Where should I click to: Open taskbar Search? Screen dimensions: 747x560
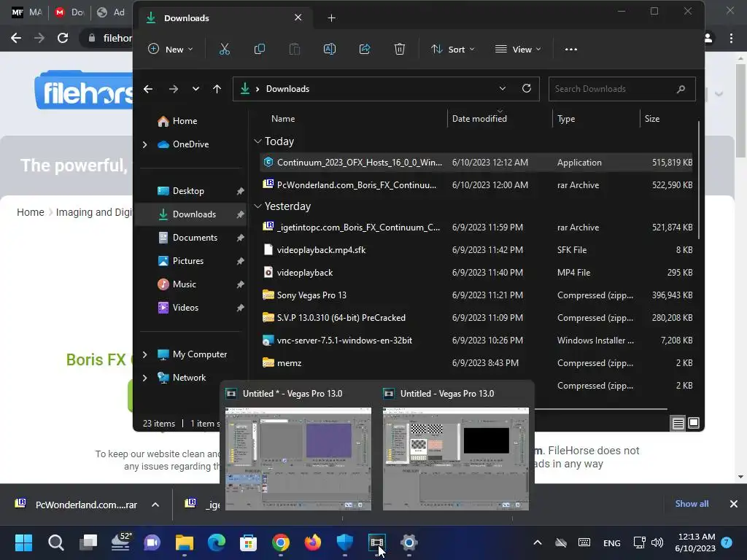tap(56, 542)
